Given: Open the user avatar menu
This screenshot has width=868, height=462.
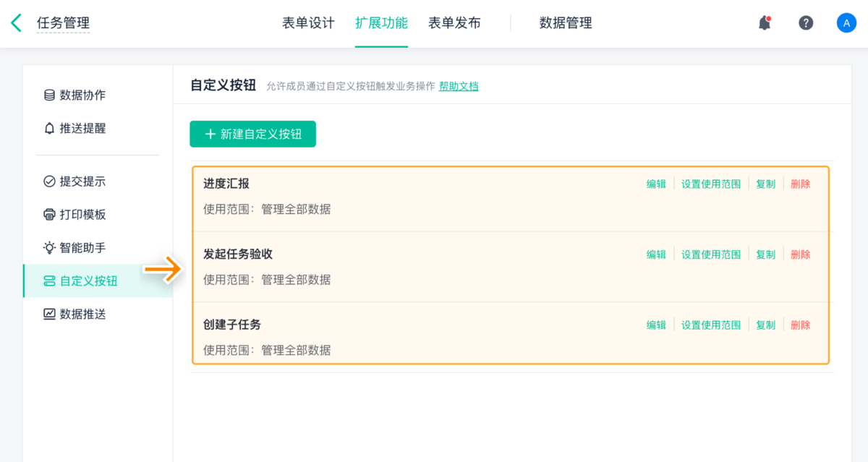Looking at the screenshot, I should 846,23.
